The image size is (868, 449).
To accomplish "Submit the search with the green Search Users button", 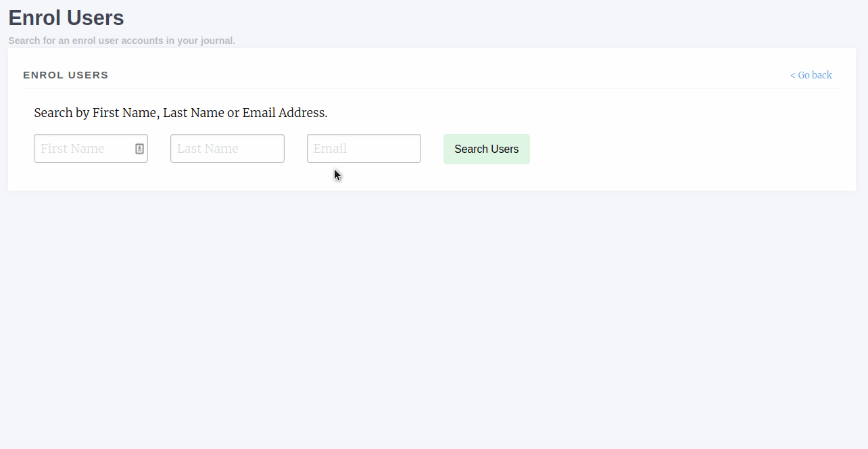I will click(486, 149).
